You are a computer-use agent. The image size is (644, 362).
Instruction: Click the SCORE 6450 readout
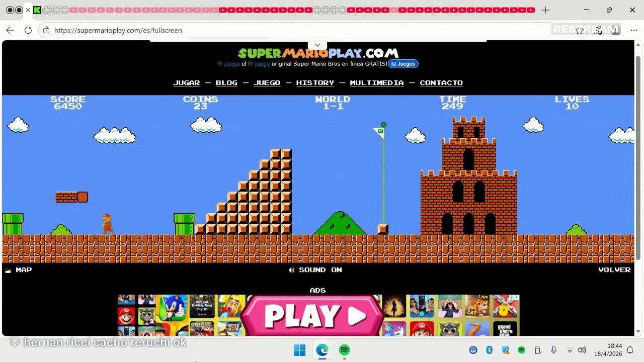(x=68, y=103)
